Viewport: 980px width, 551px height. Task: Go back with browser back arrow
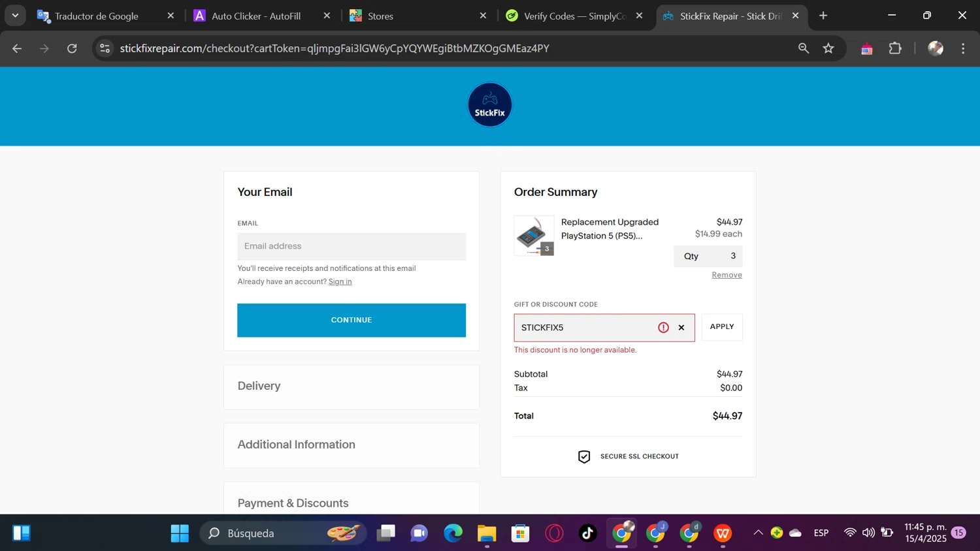pyautogui.click(x=17, y=48)
